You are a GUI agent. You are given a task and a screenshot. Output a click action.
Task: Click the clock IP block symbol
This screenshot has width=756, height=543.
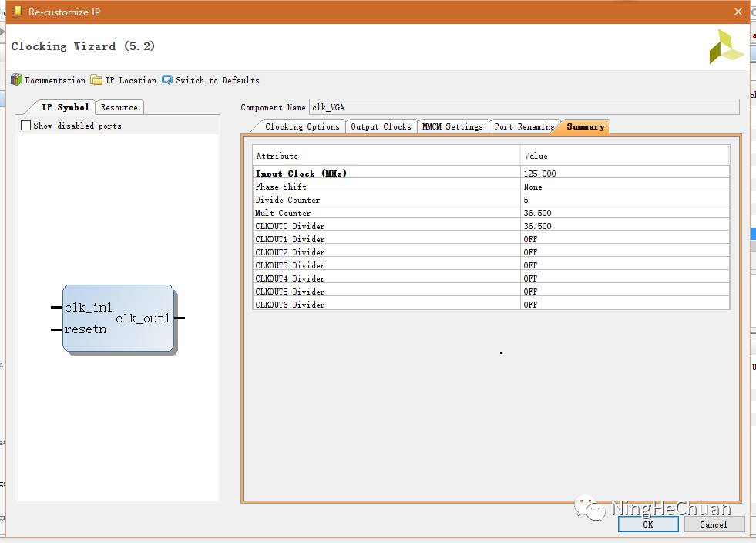pyautogui.click(x=118, y=318)
